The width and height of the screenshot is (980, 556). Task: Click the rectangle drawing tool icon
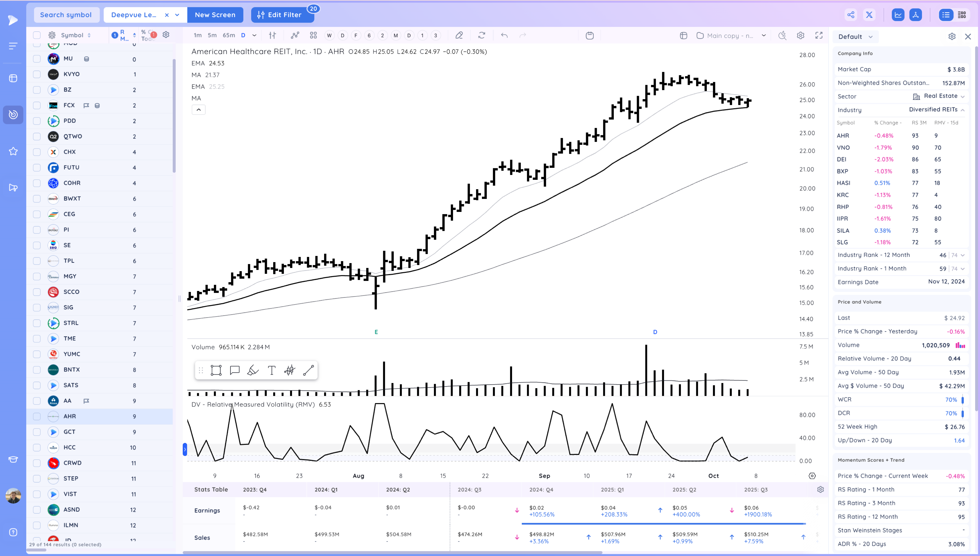coord(216,370)
